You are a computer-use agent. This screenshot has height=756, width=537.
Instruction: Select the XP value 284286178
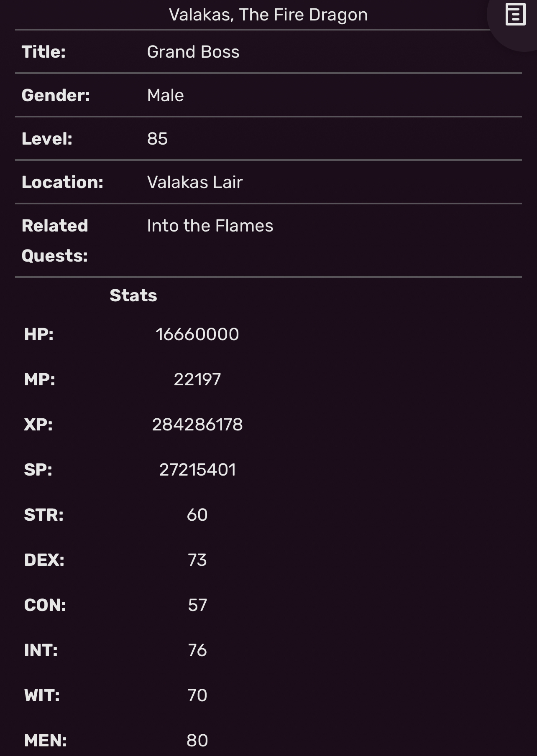point(197,425)
